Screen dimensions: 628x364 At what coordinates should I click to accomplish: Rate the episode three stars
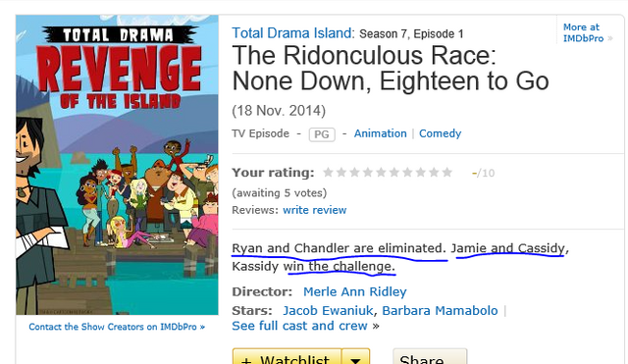(354, 173)
